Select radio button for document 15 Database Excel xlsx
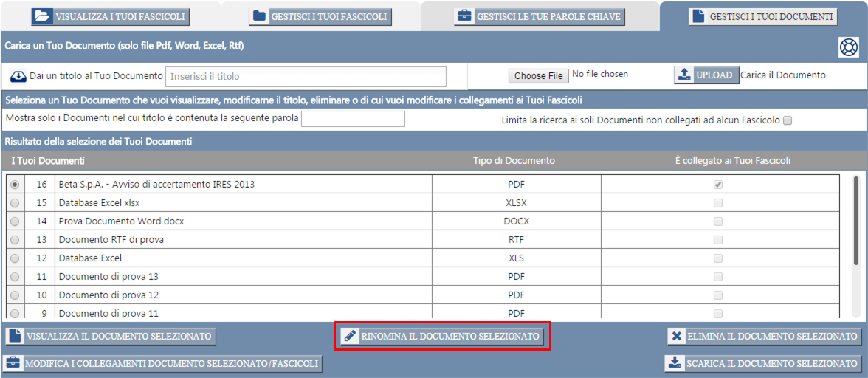Image resolution: width=868 pixels, height=378 pixels. [15, 203]
